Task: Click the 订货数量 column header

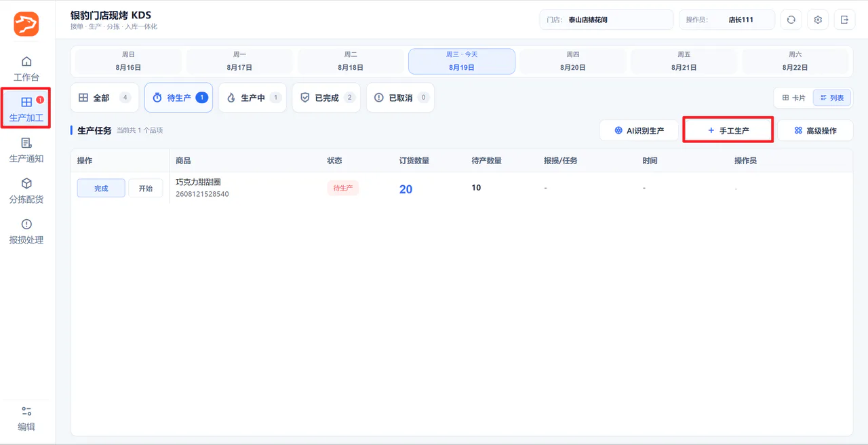Action: pos(414,161)
